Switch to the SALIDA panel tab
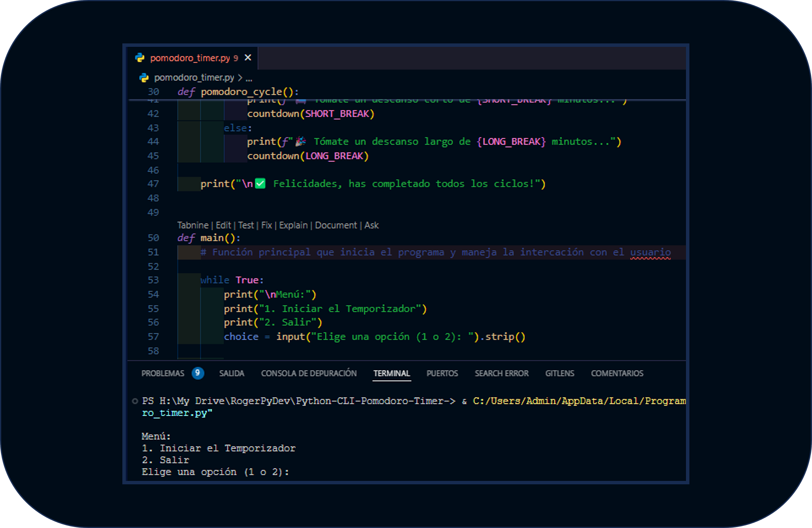The width and height of the screenshot is (812, 528). [232, 373]
